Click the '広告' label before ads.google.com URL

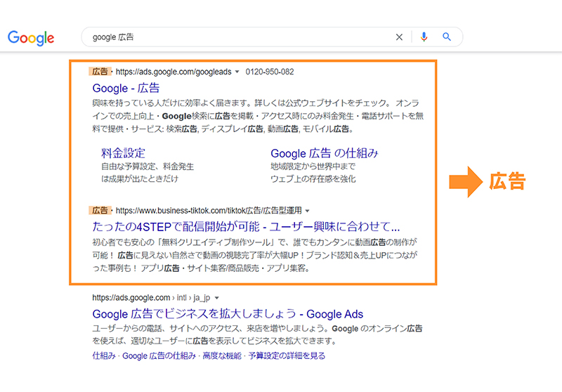[x=100, y=72]
